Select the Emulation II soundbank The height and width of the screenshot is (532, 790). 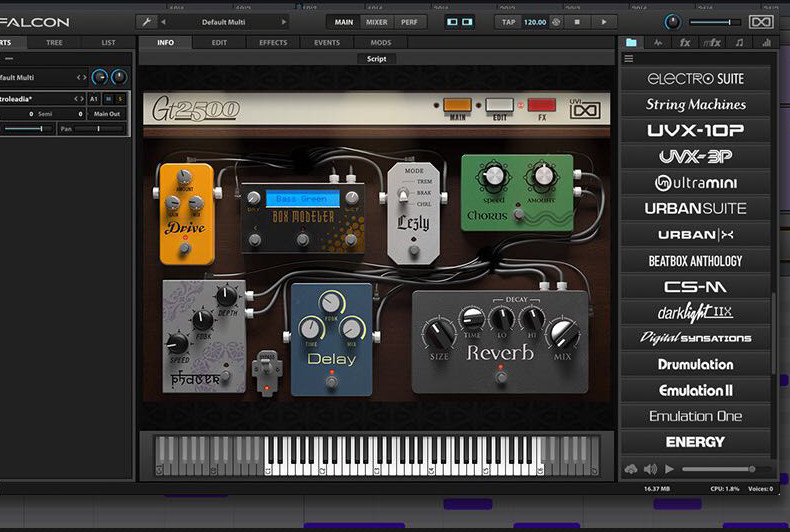[695, 390]
